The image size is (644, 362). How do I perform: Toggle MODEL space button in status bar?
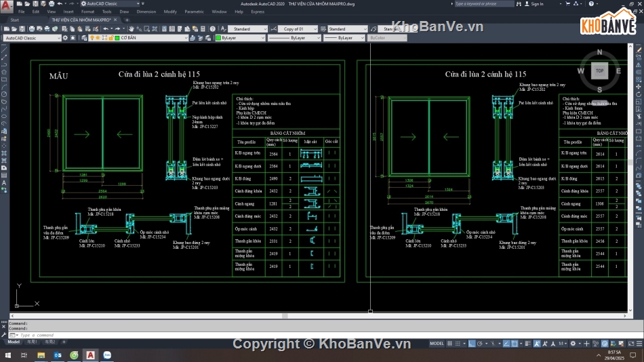click(437, 344)
